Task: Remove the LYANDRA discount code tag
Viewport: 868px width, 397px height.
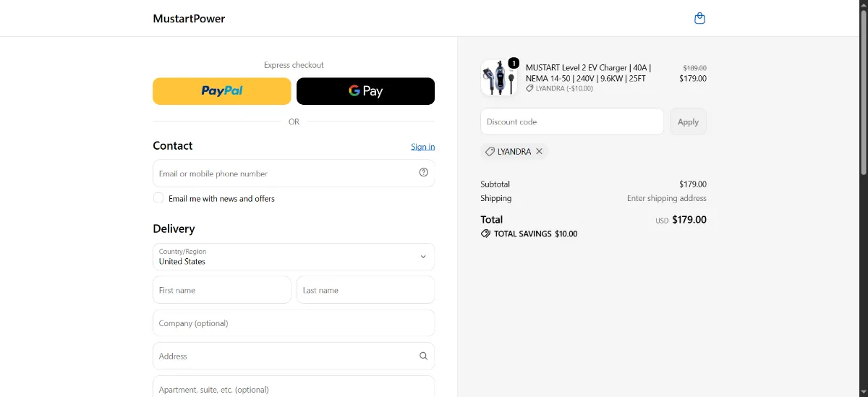Action: (x=539, y=151)
